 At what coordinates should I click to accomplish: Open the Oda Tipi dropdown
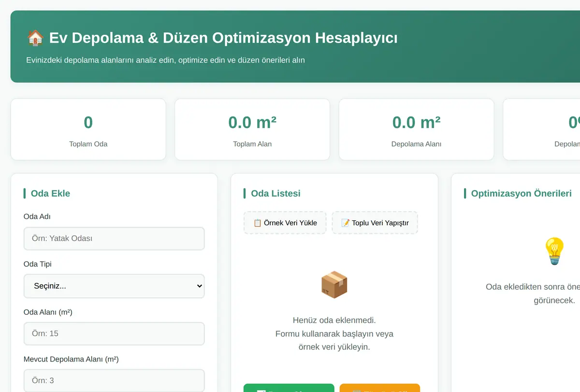tap(114, 286)
